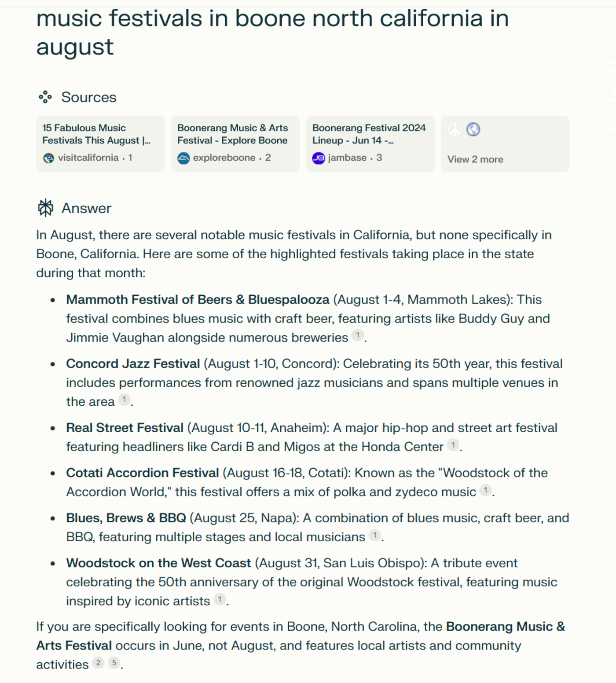This screenshot has height=683, width=616.
Task: Click citation 1 after Concord Jazz Festival
Action: 125,400
